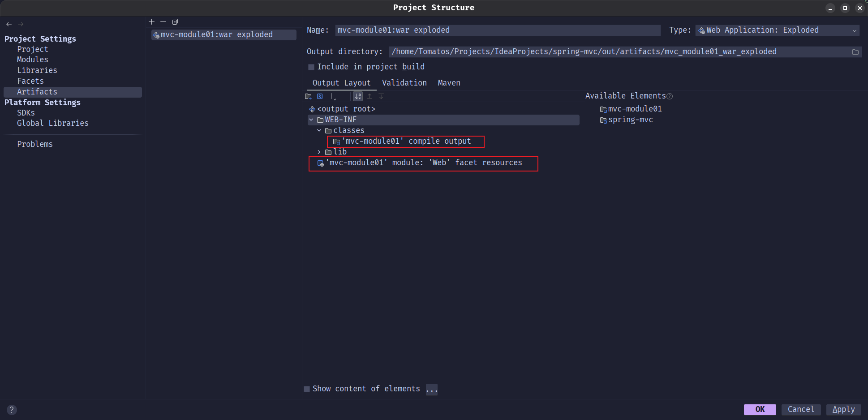Click the copy artifact icon

point(175,22)
